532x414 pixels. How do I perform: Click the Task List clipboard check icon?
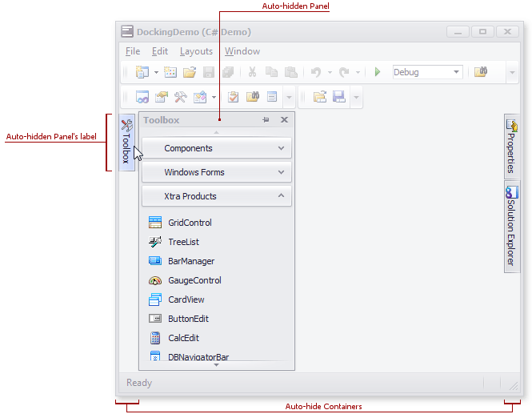tap(233, 97)
